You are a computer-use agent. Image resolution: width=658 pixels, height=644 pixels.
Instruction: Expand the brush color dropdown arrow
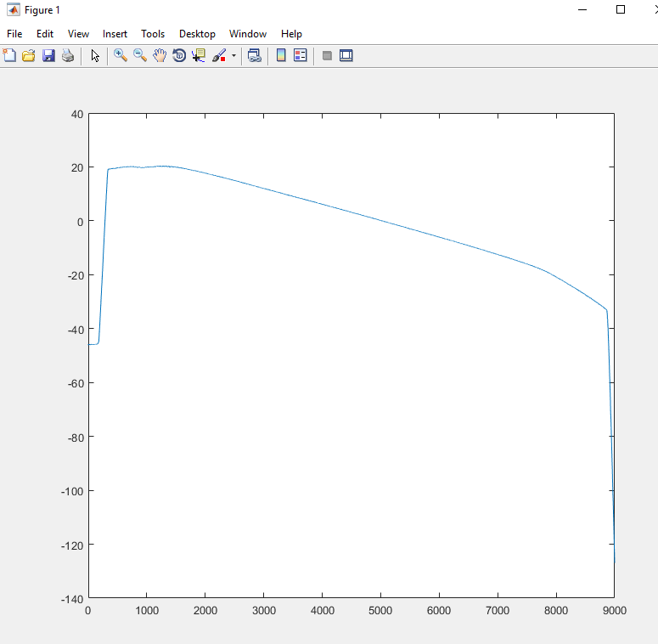[x=233, y=56]
